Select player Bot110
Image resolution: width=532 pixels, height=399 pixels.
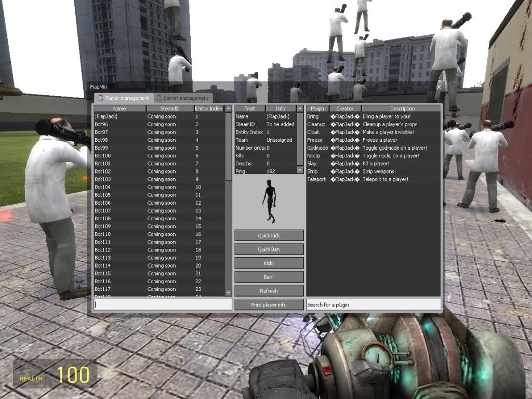pyautogui.click(x=159, y=234)
